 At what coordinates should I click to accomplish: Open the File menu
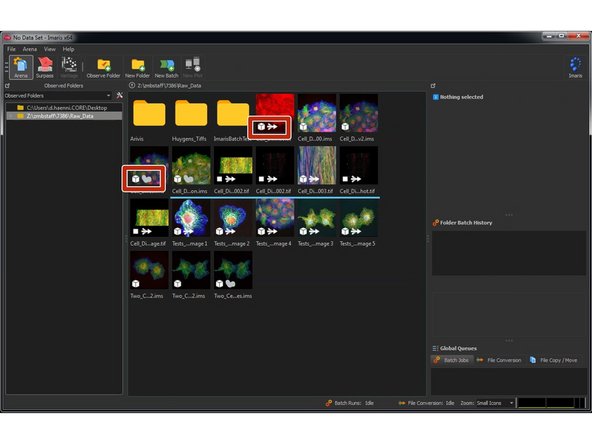tap(11, 49)
